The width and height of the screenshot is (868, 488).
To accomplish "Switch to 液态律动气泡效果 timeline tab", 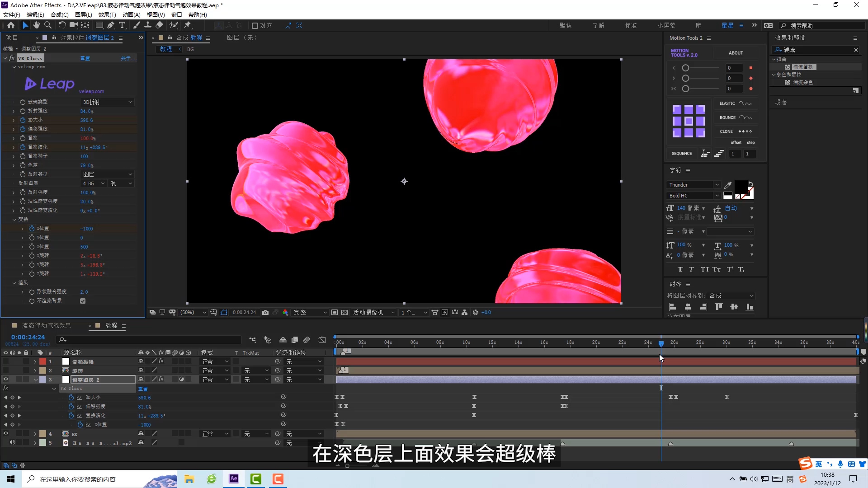I will click(x=47, y=325).
